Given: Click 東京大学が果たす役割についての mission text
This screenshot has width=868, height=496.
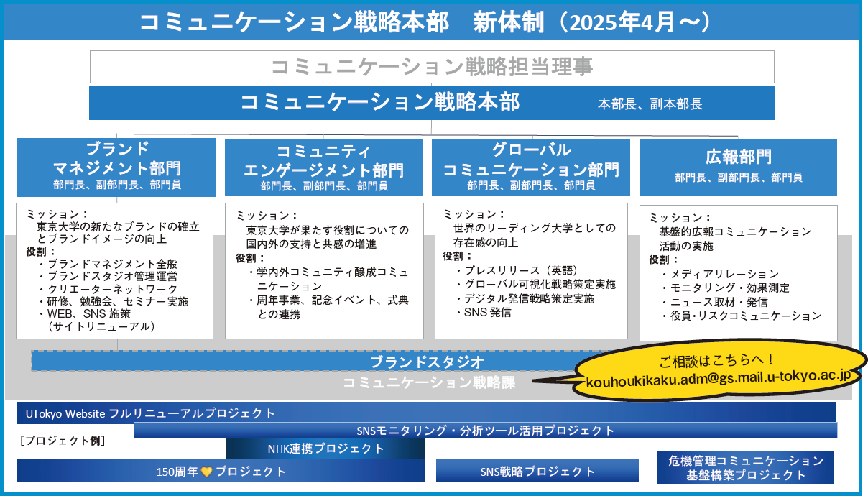Looking at the screenshot, I should pyautogui.click(x=327, y=230).
